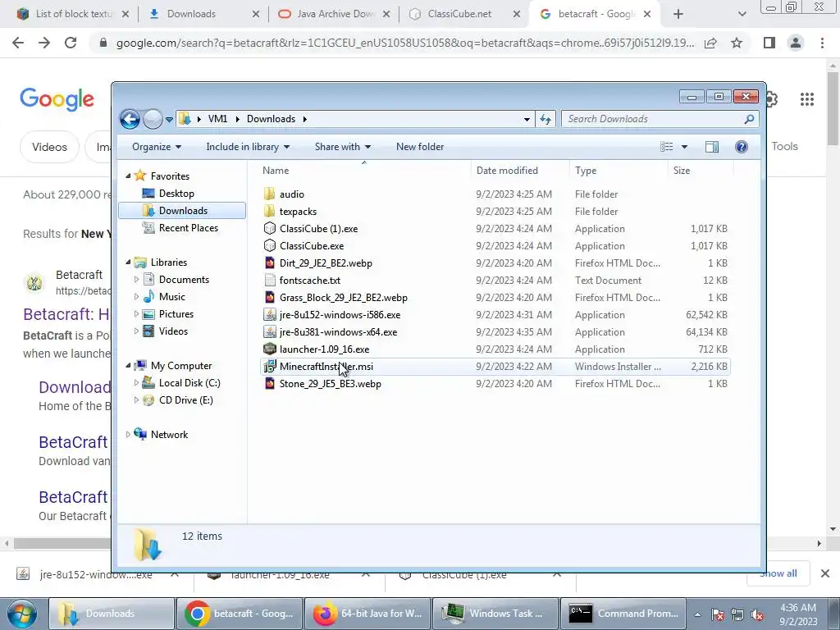Click the Explorer help icon
Image resolution: width=840 pixels, height=630 pixels.
click(742, 147)
